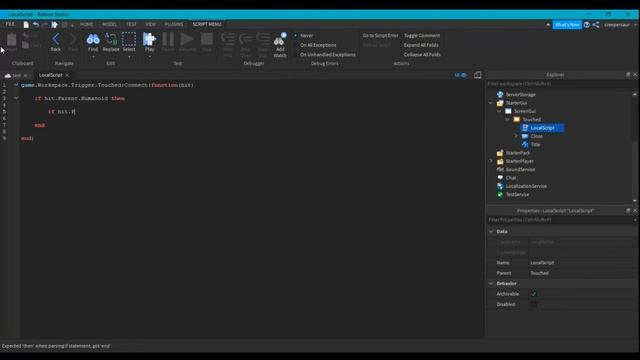This screenshot has width=640, height=360.
Task: Fold the if block at line 3
Action: click(x=16, y=98)
